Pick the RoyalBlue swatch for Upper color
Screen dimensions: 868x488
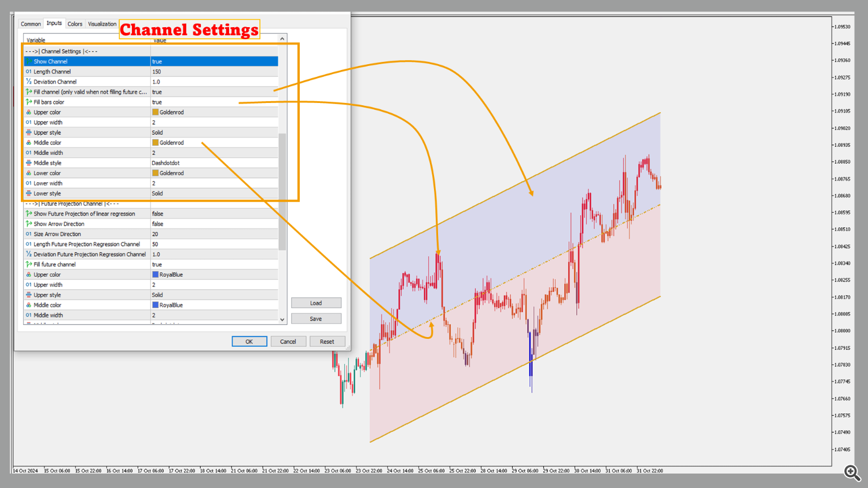pos(155,275)
